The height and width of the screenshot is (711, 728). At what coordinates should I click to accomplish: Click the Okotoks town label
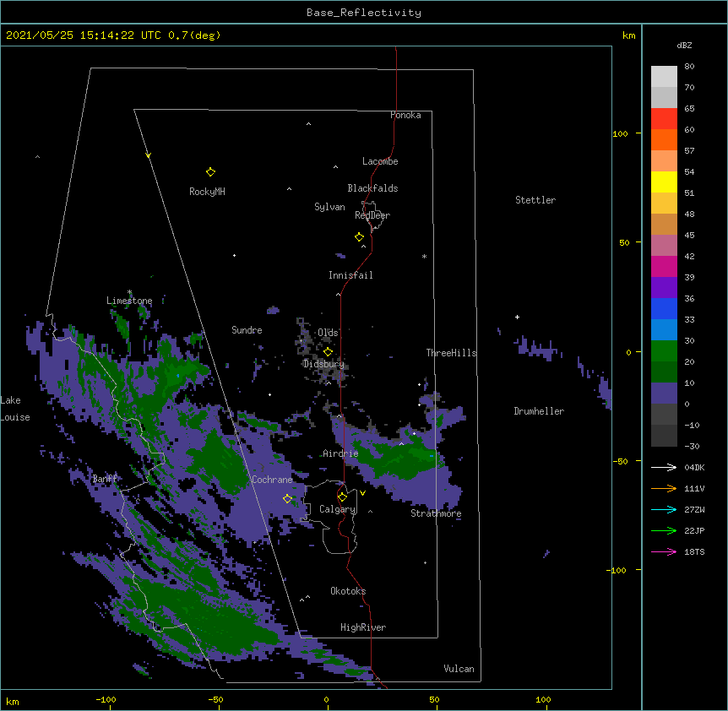click(x=348, y=591)
